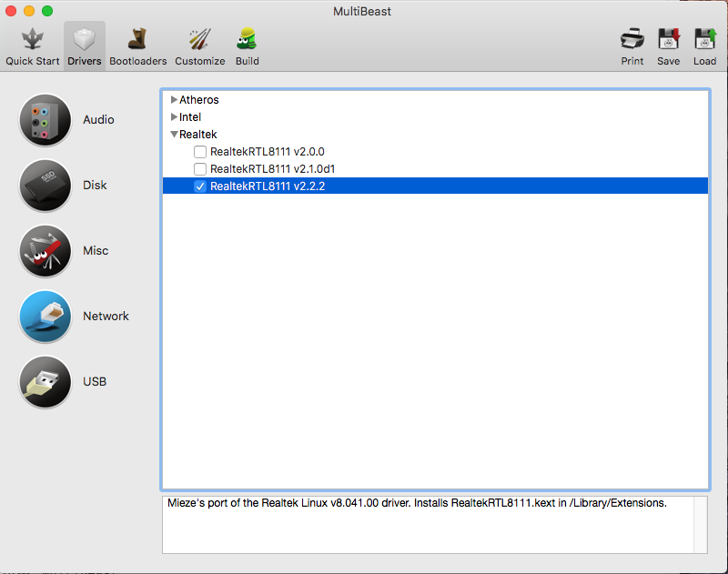Select the Audio speaker category icon
The width and height of the screenshot is (728, 574).
(45, 120)
